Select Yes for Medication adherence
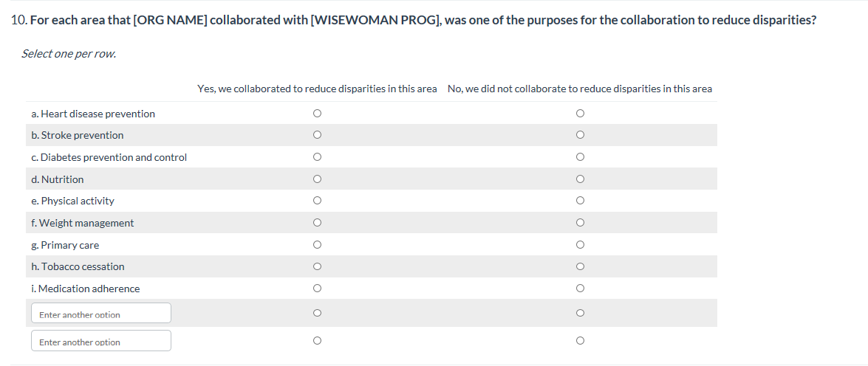This screenshot has width=868, height=366. tap(317, 289)
